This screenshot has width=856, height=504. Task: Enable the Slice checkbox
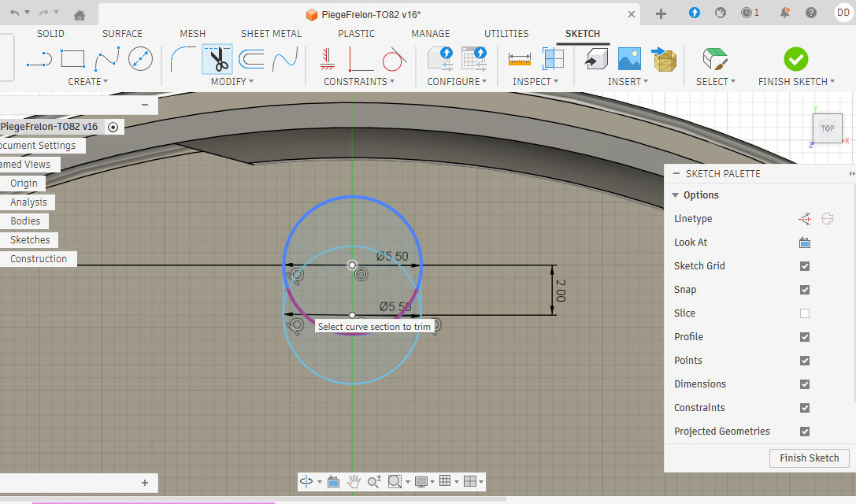[805, 313]
